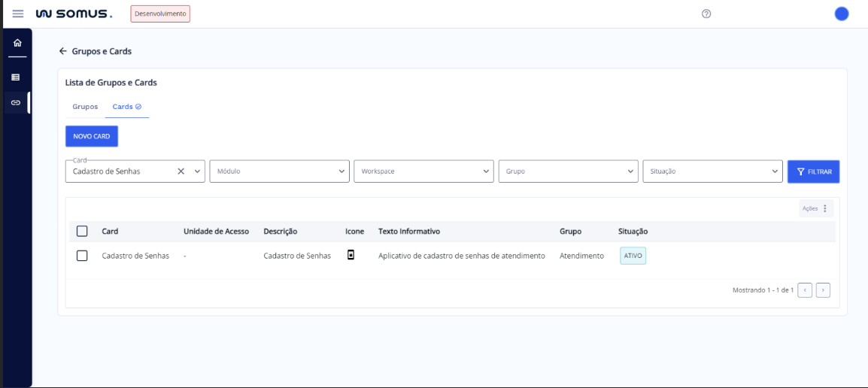
Task: Select the link icon in sidebar
Action: pyautogui.click(x=16, y=102)
